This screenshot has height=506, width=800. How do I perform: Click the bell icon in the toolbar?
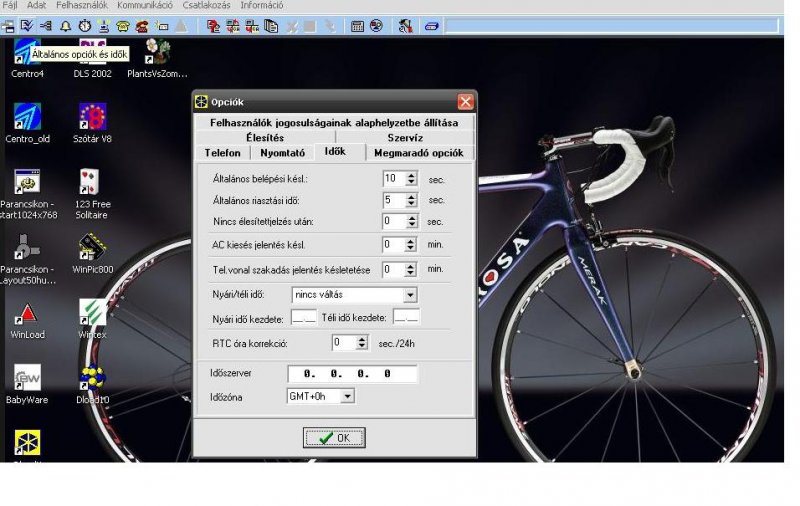click(65, 26)
